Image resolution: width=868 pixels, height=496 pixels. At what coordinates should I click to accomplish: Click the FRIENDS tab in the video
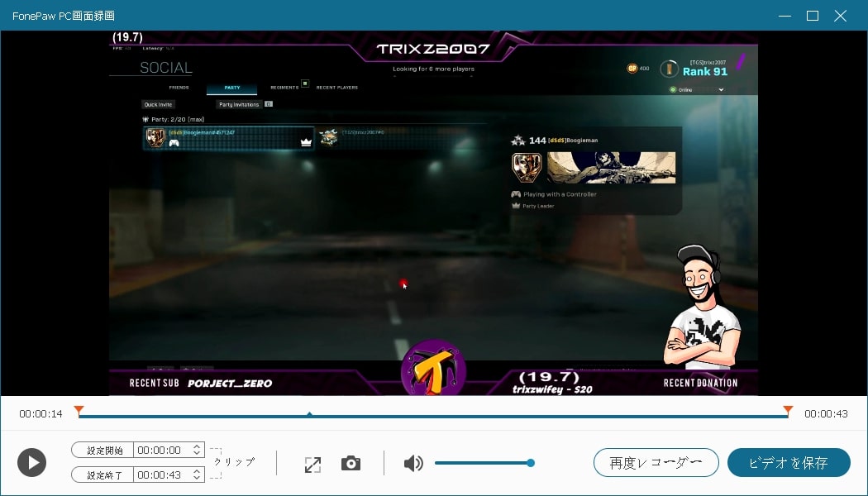179,88
